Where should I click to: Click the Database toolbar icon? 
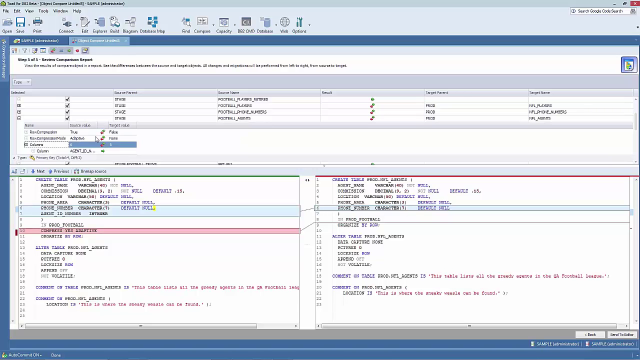coord(265,25)
